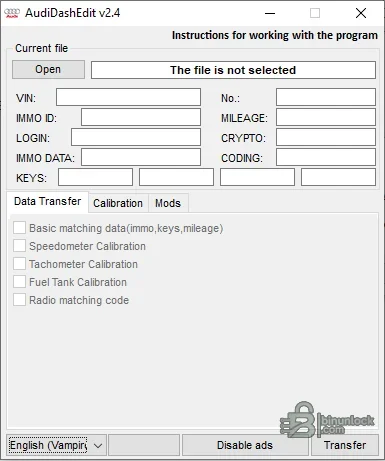The width and height of the screenshot is (385, 461).
Task: Click the VIN input field
Action: 128,97
